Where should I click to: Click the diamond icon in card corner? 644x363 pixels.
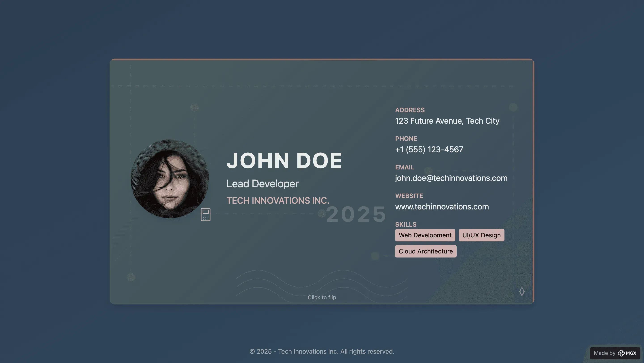point(521,291)
